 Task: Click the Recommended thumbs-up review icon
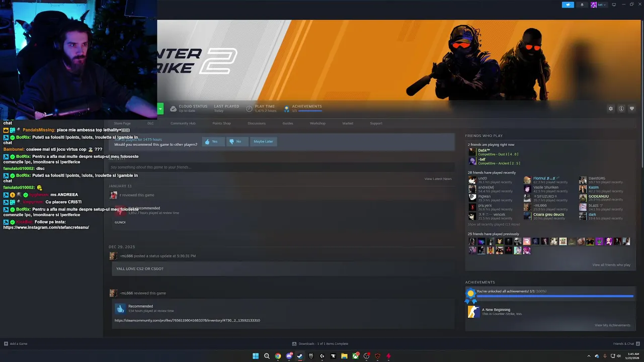pyautogui.click(x=120, y=309)
